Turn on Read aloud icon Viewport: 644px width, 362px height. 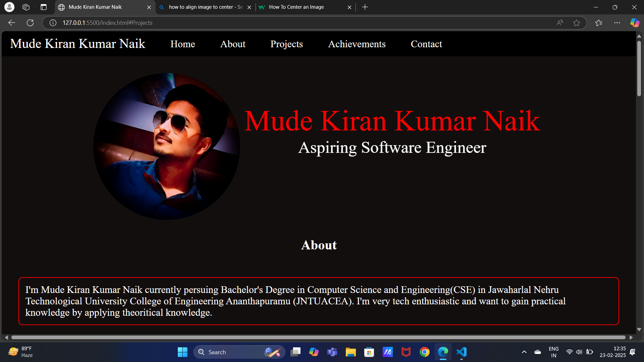560,23
